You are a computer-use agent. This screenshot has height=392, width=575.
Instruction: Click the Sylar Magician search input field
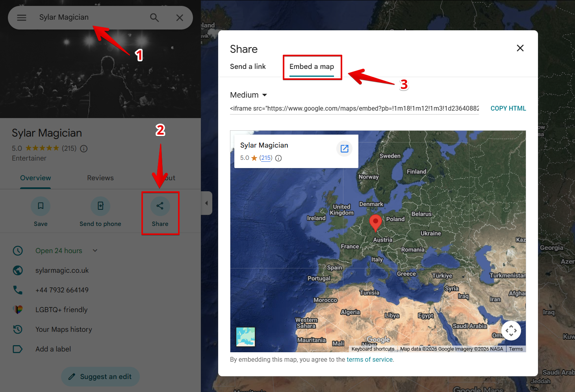tap(90, 17)
